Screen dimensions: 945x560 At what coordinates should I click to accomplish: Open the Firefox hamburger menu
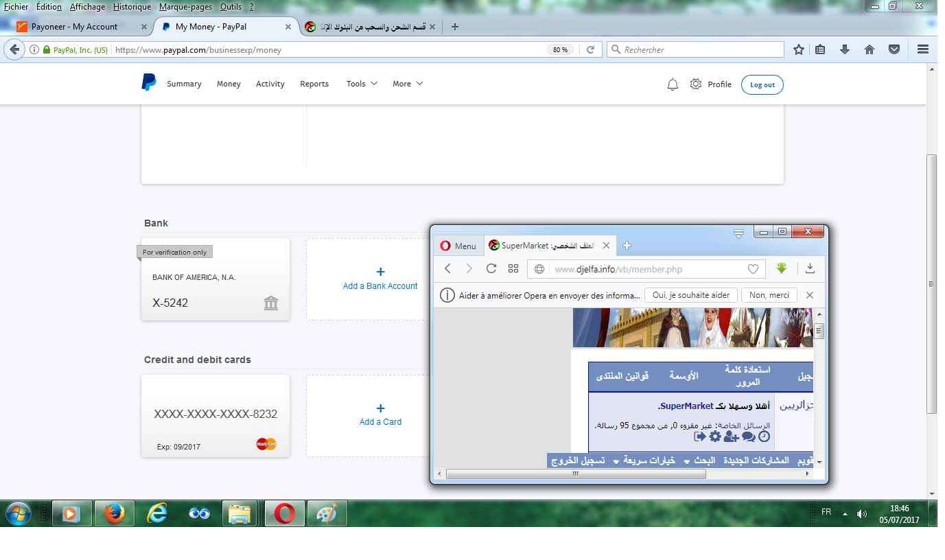point(923,49)
